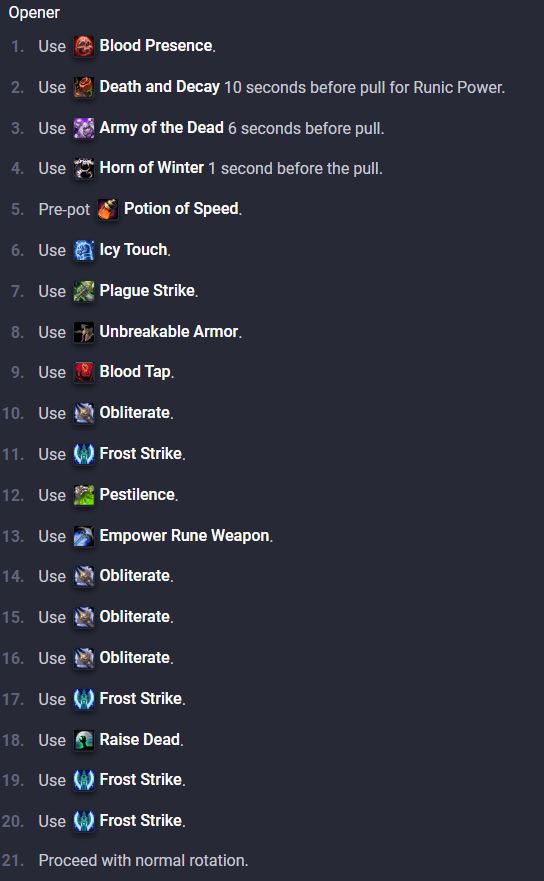The height and width of the screenshot is (881, 544).
Task: Open the Blood Presence link
Action: coord(156,46)
